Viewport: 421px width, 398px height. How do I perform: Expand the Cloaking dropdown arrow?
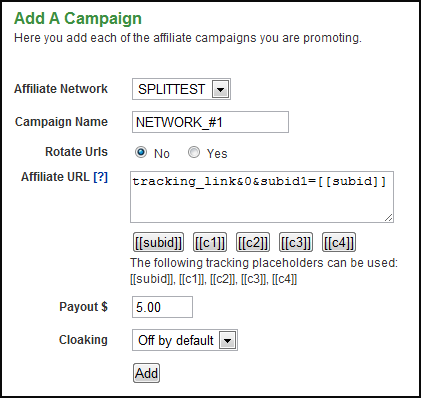pyautogui.click(x=228, y=340)
